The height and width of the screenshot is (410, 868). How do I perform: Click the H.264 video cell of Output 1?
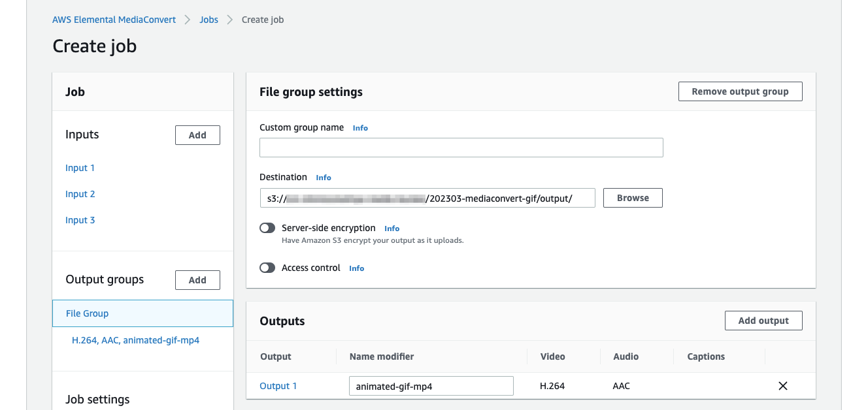coord(552,386)
